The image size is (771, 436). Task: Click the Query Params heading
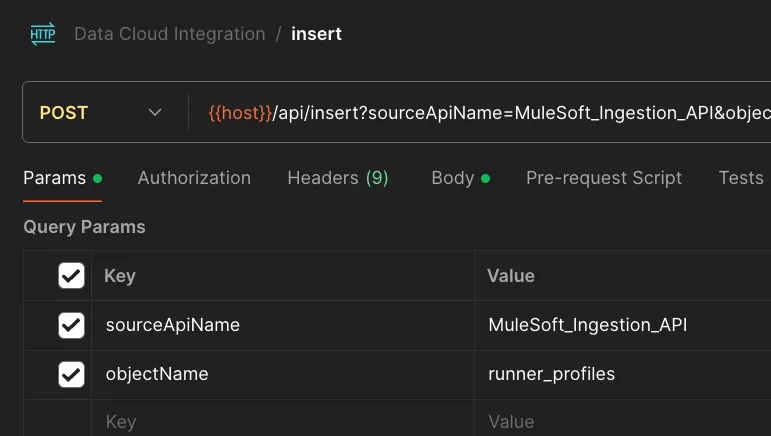pyautogui.click(x=84, y=227)
